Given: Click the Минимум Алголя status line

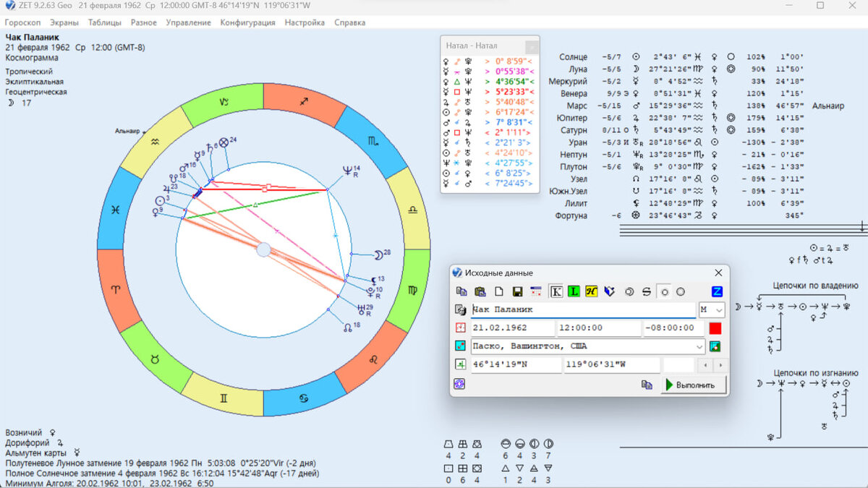Looking at the screenshot, I should [x=109, y=484].
